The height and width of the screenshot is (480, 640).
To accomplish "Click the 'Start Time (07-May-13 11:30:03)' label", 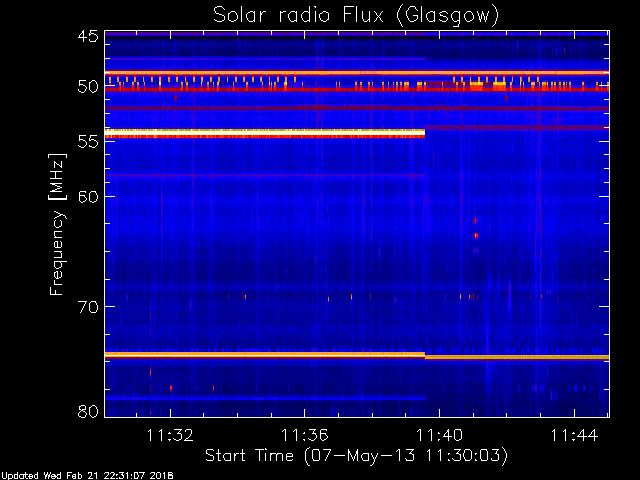I will point(356,456).
